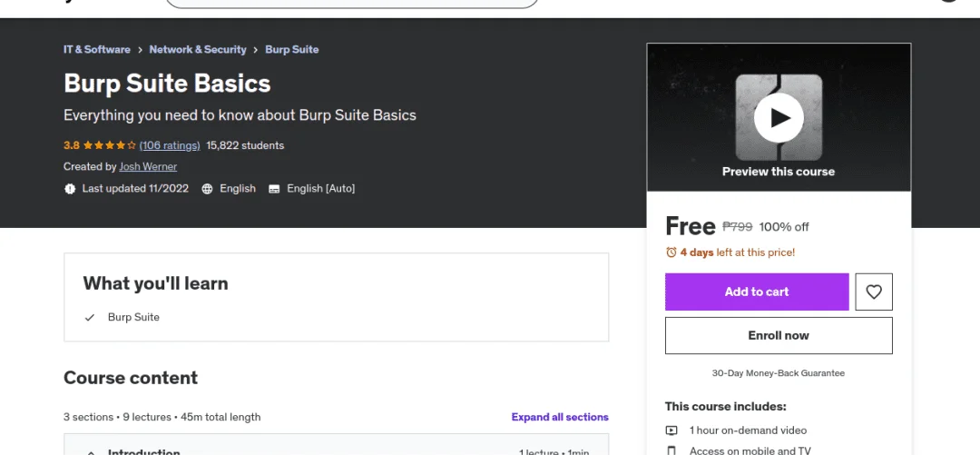Click '1 hour on-demand video' text

tap(748, 430)
